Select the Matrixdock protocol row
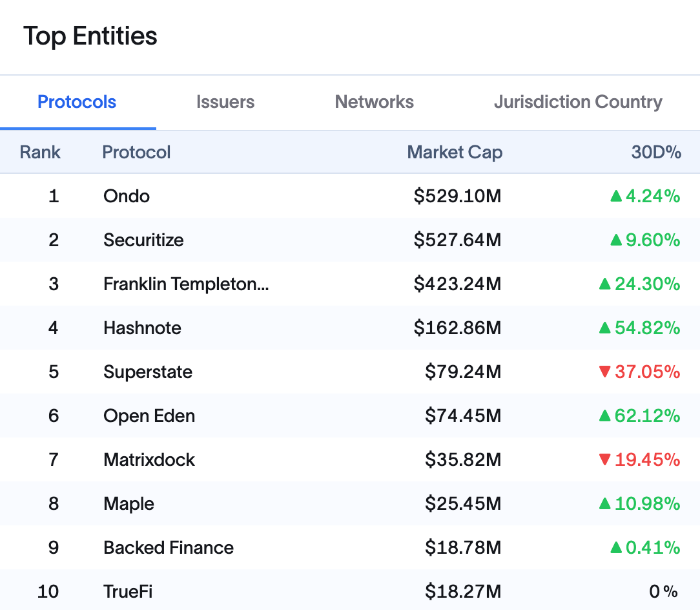700x610 pixels. pyautogui.click(x=149, y=459)
